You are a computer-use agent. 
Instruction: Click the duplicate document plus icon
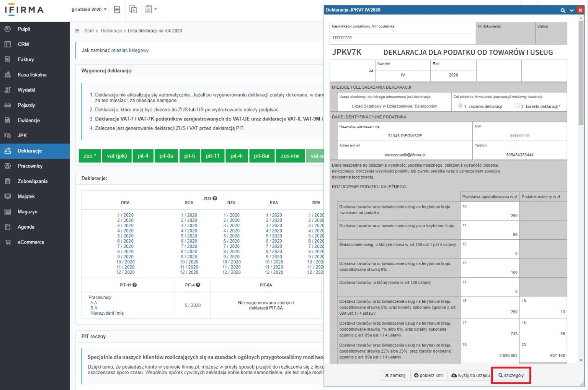[x=133, y=10]
